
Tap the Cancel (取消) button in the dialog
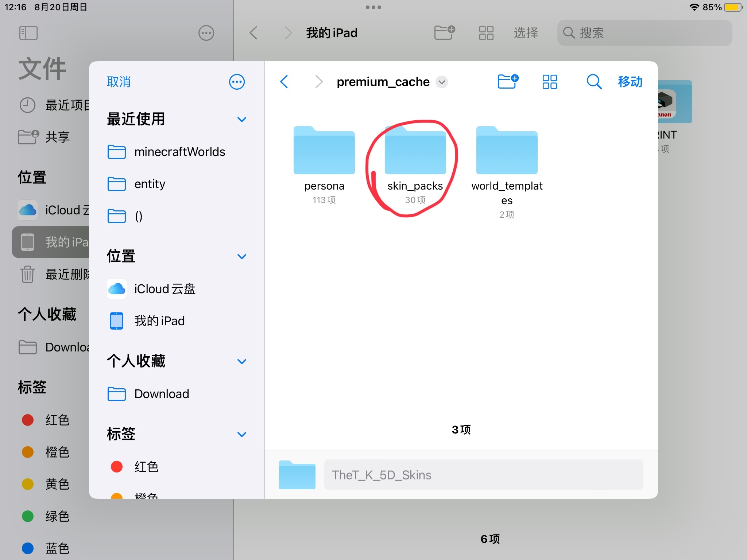(119, 82)
